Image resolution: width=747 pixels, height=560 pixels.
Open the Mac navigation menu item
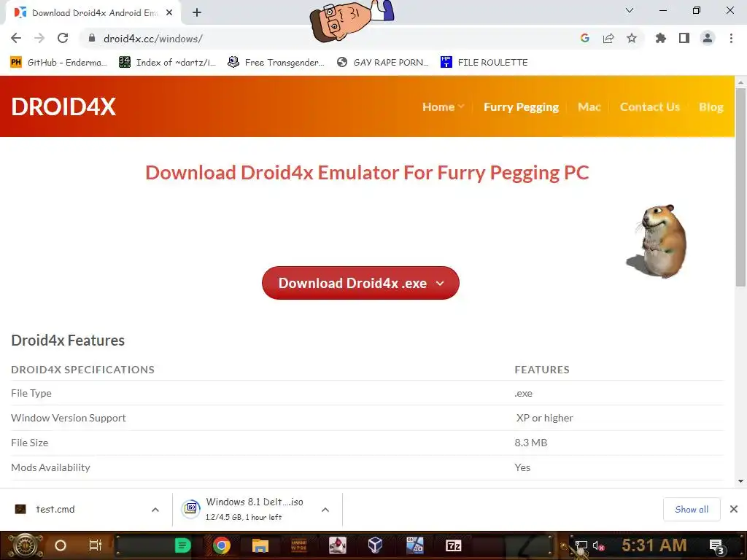pos(589,106)
